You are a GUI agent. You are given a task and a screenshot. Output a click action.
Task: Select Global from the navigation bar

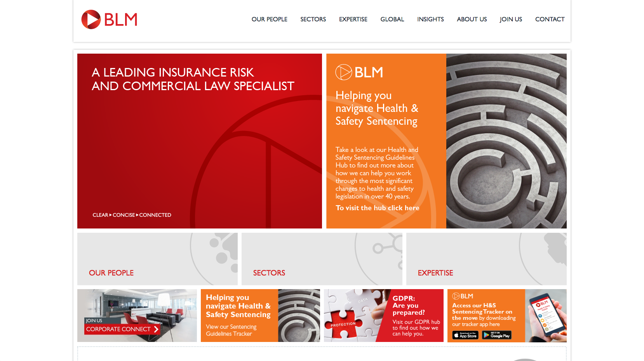tap(392, 19)
